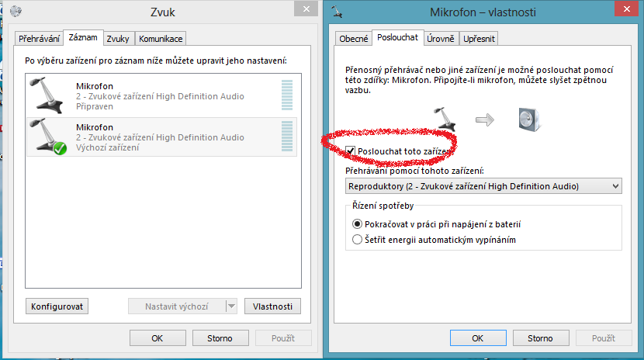644x360 pixels.
Task: Open the Úrovně tab
Action: tap(441, 39)
